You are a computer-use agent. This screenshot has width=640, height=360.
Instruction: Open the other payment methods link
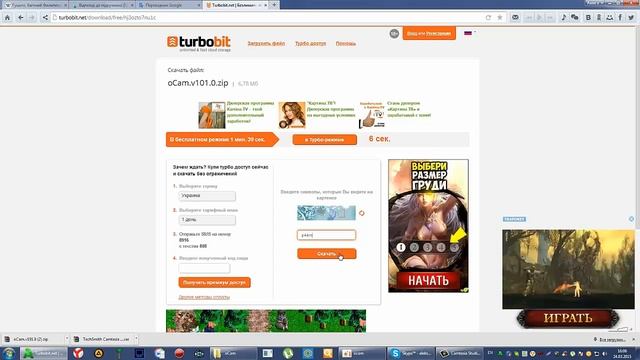pyautogui.click(x=204, y=297)
